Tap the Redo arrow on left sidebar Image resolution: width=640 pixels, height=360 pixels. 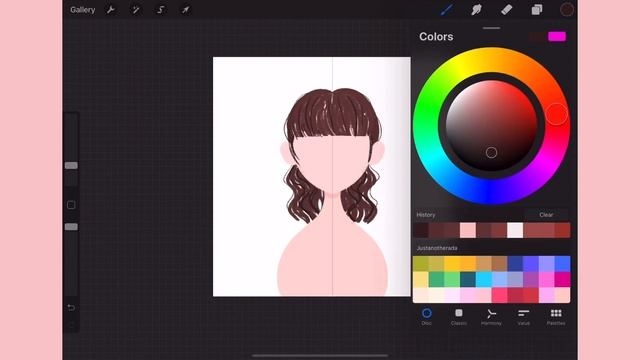(71, 325)
